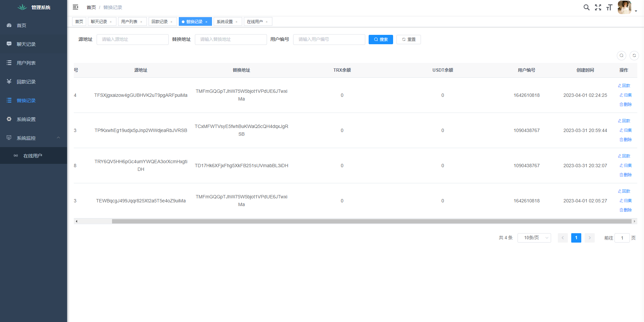The width and height of the screenshot is (644, 322).
Task: Click the round hide-search icon above table
Action: coord(621,56)
